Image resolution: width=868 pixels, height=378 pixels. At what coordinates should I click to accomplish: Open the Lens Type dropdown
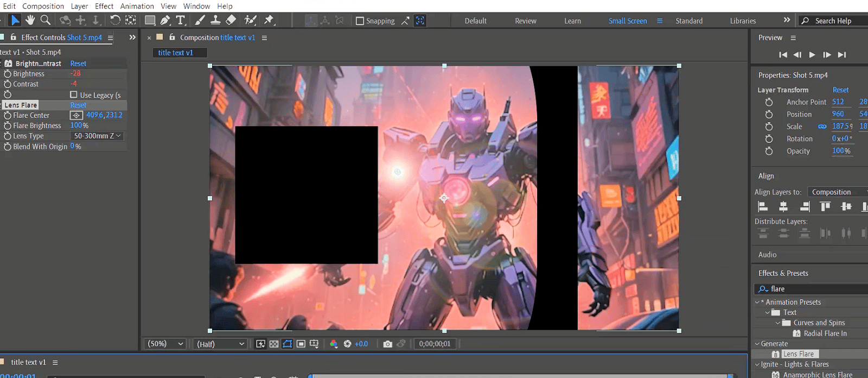pyautogui.click(x=97, y=136)
